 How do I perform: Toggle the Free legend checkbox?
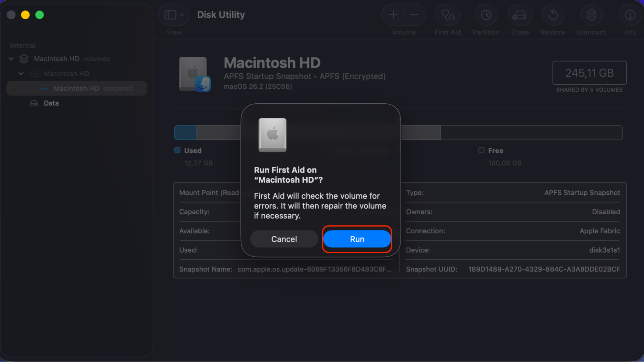click(x=481, y=150)
